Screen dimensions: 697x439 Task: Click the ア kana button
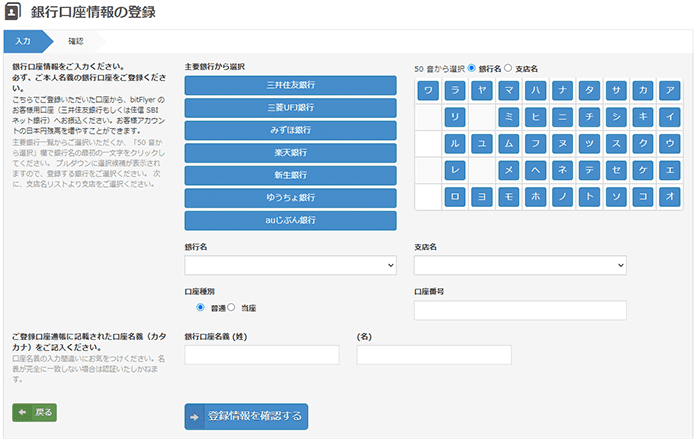click(x=670, y=90)
